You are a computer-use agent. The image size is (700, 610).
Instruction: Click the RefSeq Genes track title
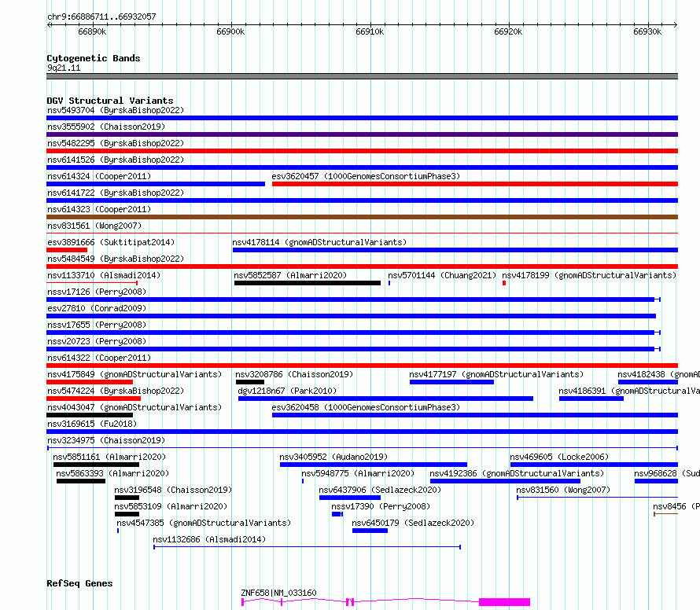79,584
